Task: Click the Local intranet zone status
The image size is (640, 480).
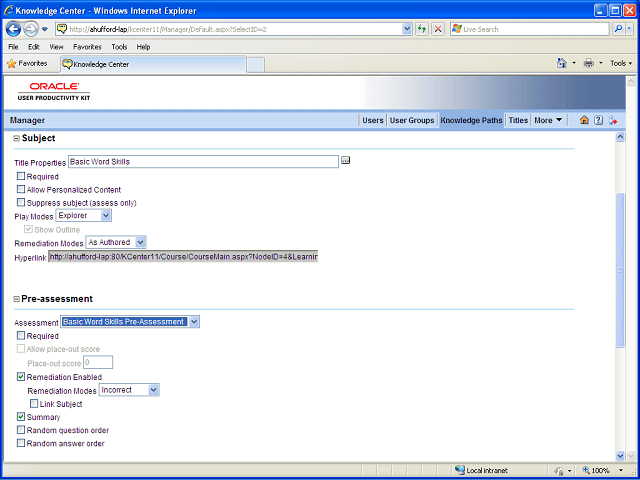Action: point(482,471)
